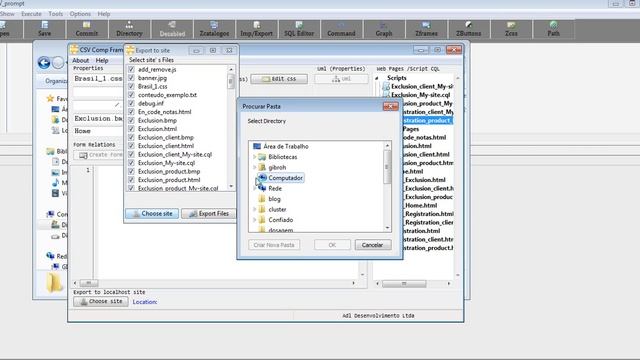Click the Location link at the bottom
Image resolution: width=640 pixels, height=360 pixels.
[144, 302]
